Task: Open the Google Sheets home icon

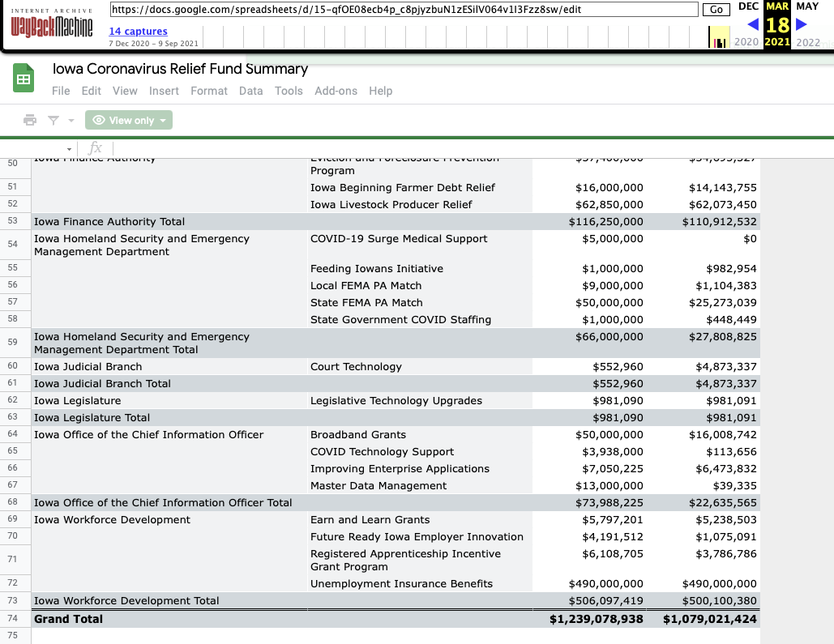Action: click(24, 79)
